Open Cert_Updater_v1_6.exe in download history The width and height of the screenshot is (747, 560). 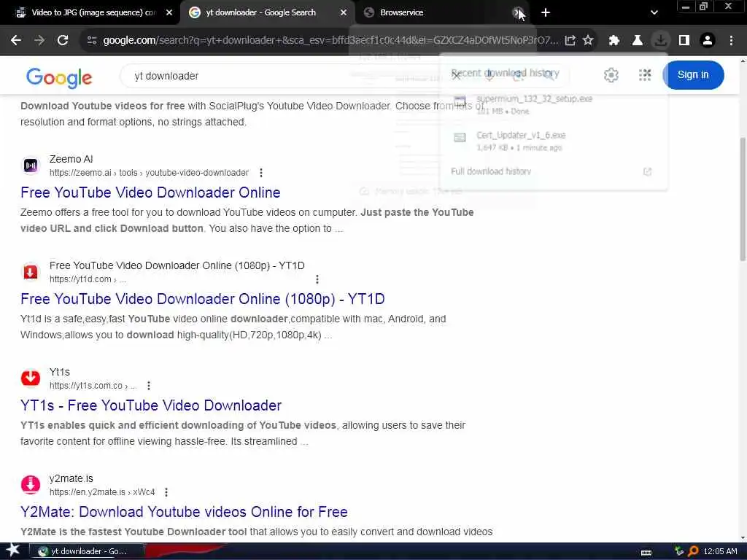pos(553,141)
